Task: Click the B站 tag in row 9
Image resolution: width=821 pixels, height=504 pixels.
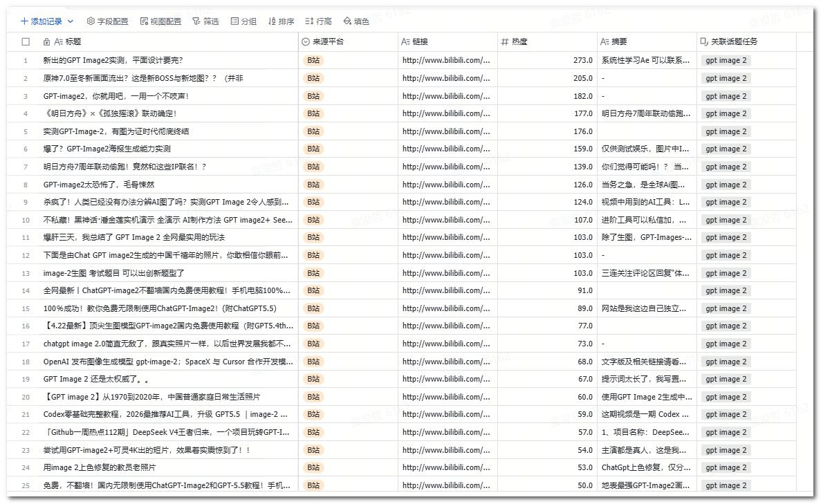Action: coord(313,202)
